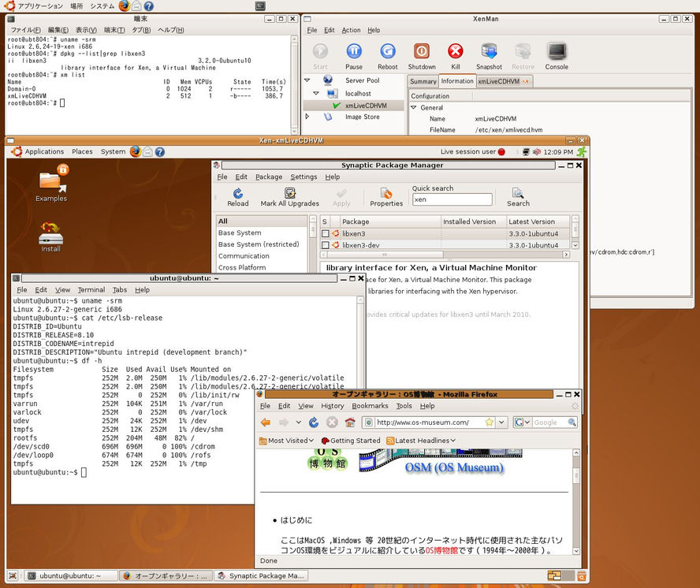Click the Pause icon in XenMan toolbar
Screen dimensions: 700x588
pyautogui.click(x=354, y=51)
